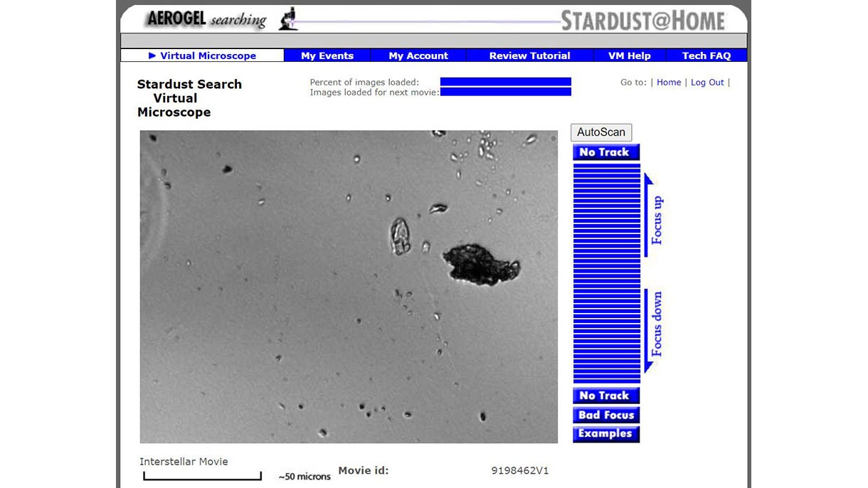Image resolution: width=868 pixels, height=488 pixels.
Task: Click the Focus up arrow
Action: [x=654, y=214]
